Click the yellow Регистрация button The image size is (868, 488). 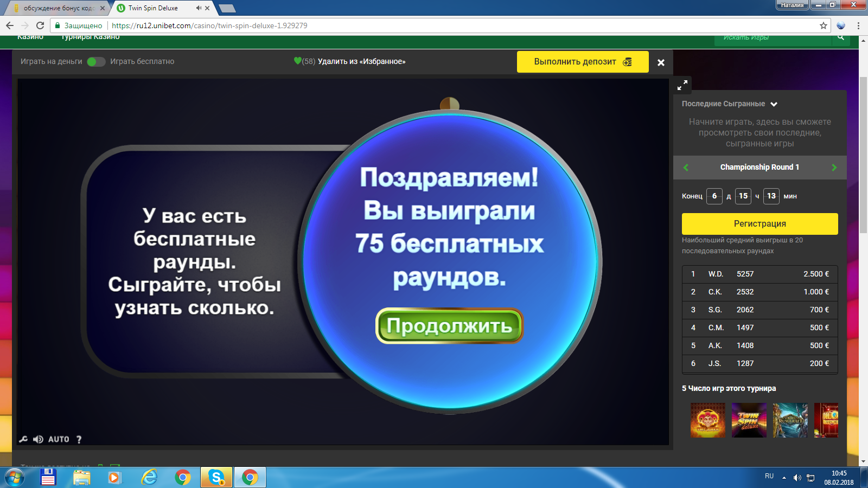760,224
